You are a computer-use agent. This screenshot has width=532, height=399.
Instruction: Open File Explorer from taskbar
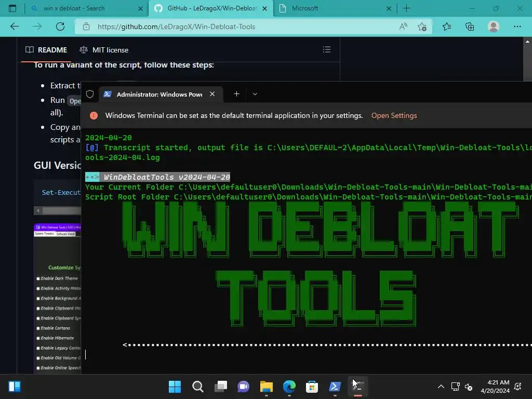coord(267,387)
